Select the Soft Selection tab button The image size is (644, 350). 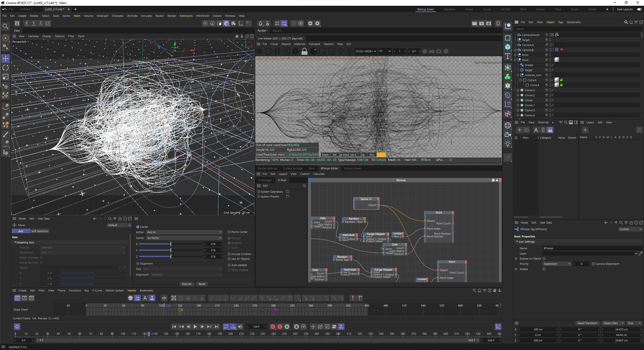click(40, 231)
